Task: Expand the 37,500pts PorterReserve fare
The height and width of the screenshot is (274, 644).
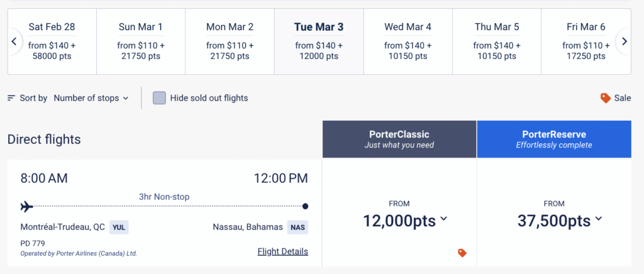Action: coord(559,220)
